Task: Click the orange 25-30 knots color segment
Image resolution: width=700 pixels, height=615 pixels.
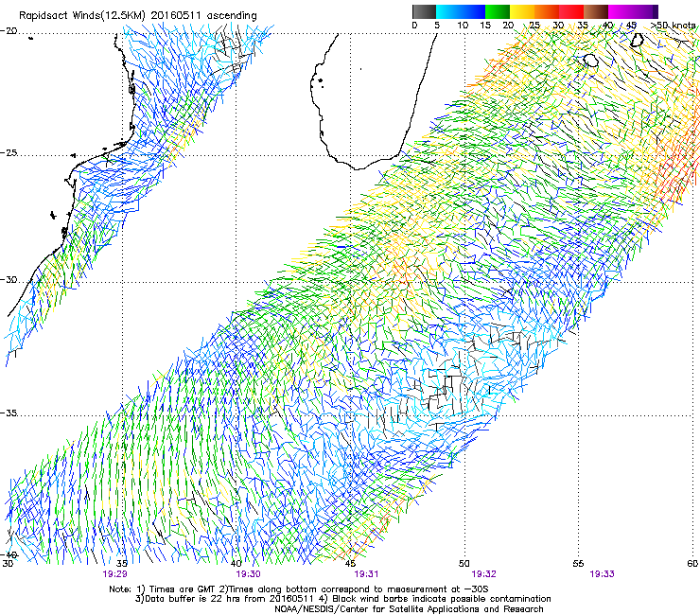Action: point(547,11)
